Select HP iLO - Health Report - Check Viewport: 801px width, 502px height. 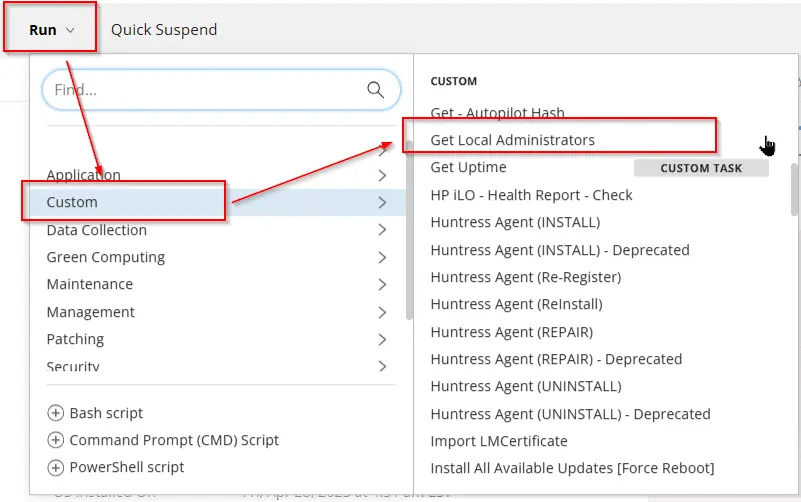pos(531,195)
